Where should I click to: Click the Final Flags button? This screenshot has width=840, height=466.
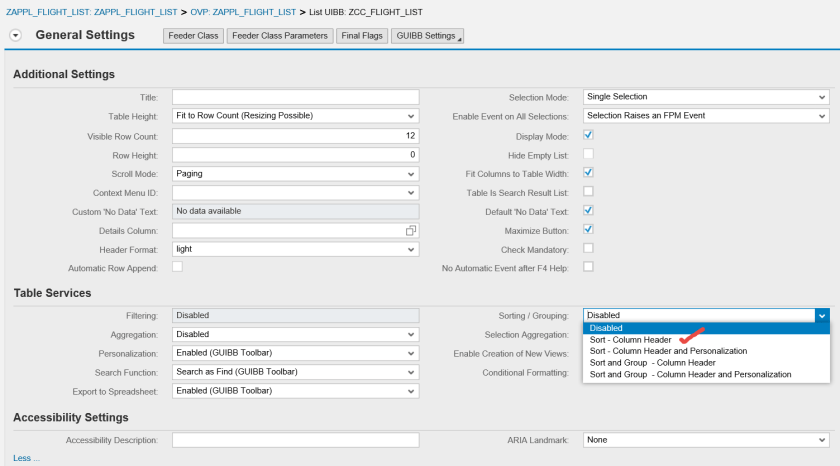pyautogui.click(x=361, y=36)
